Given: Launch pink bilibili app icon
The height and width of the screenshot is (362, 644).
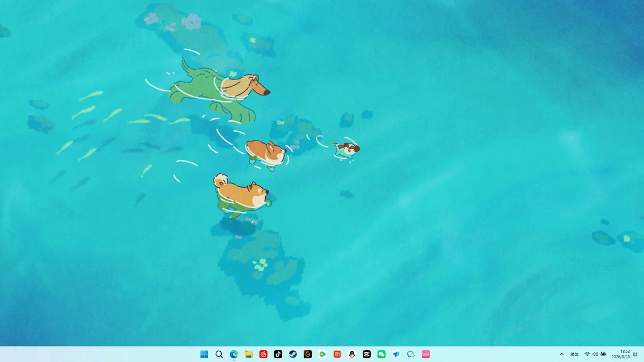Looking at the screenshot, I should pos(426,354).
